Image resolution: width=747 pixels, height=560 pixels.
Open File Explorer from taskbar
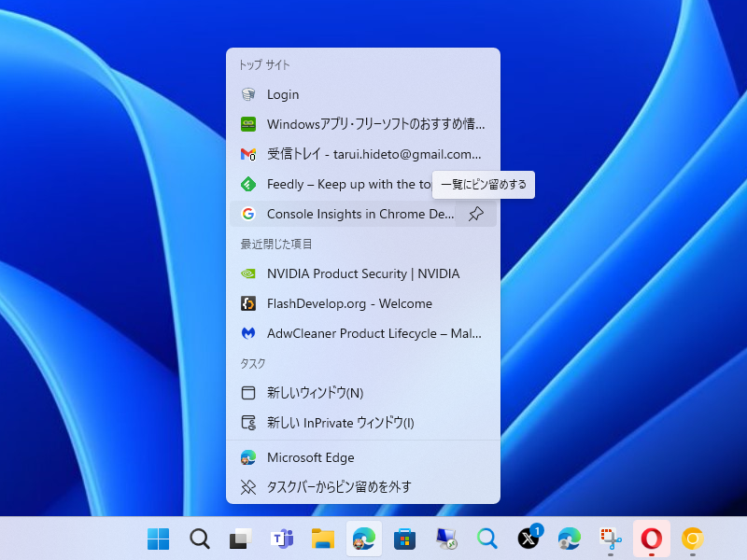tap(323, 539)
